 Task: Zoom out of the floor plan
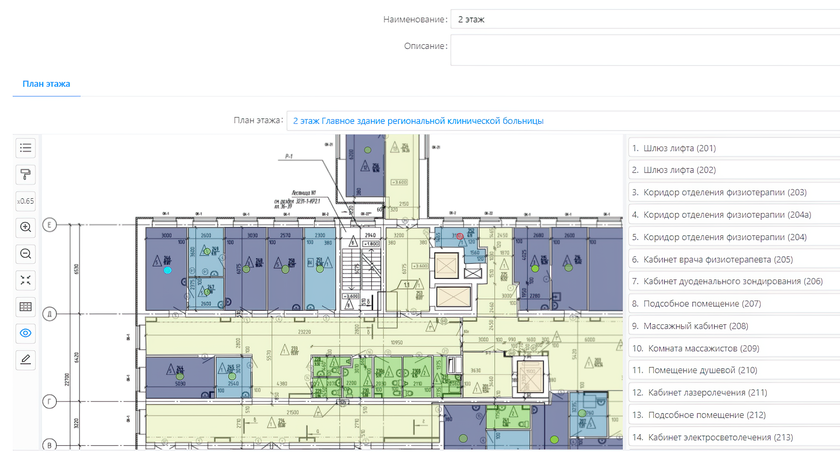point(26,253)
